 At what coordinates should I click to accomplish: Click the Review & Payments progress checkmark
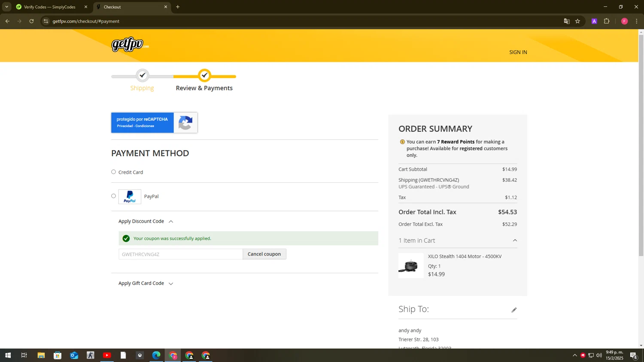(x=205, y=75)
